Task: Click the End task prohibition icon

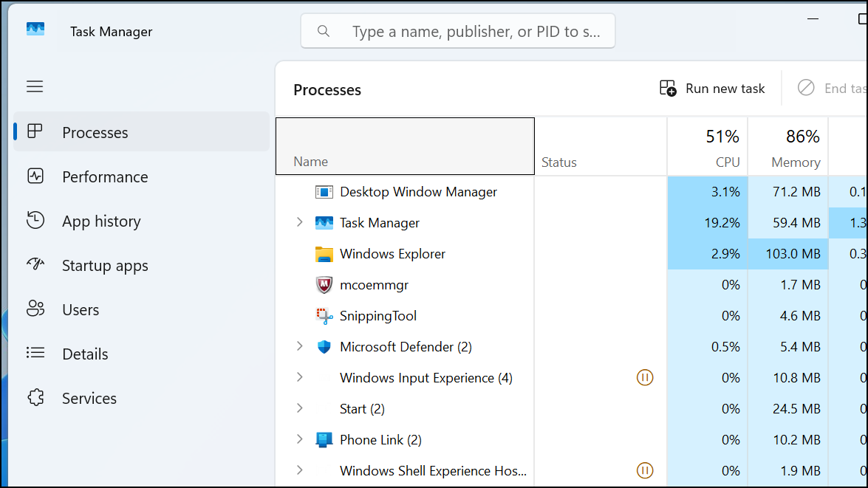Action: 806,87
